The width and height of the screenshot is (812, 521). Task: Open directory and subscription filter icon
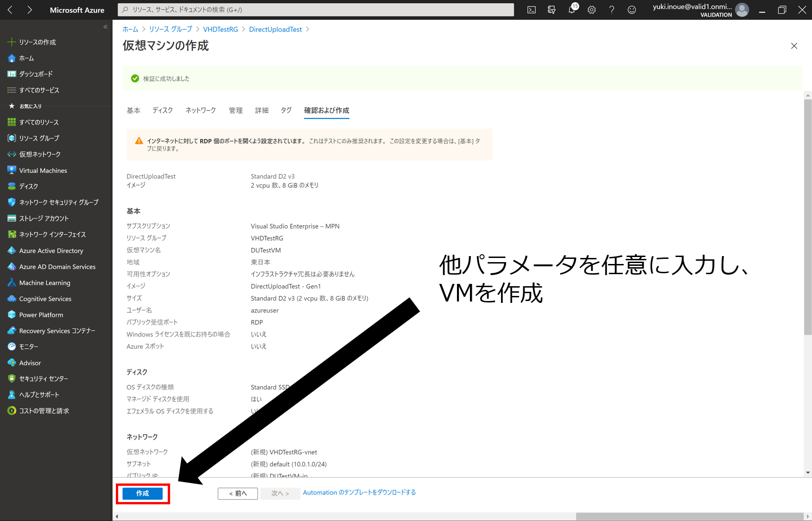(x=552, y=10)
